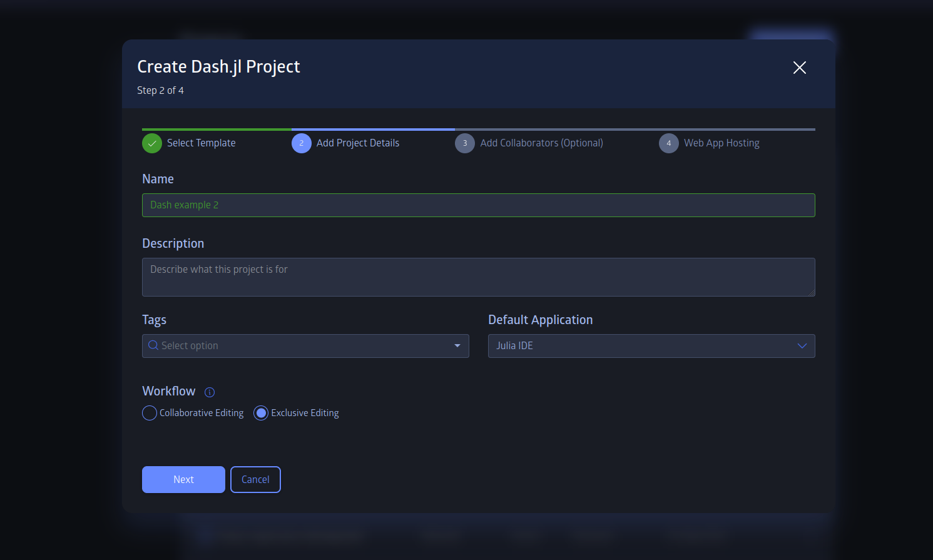Click the step 3 circle icon
The image size is (933, 560).
click(465, 143)
